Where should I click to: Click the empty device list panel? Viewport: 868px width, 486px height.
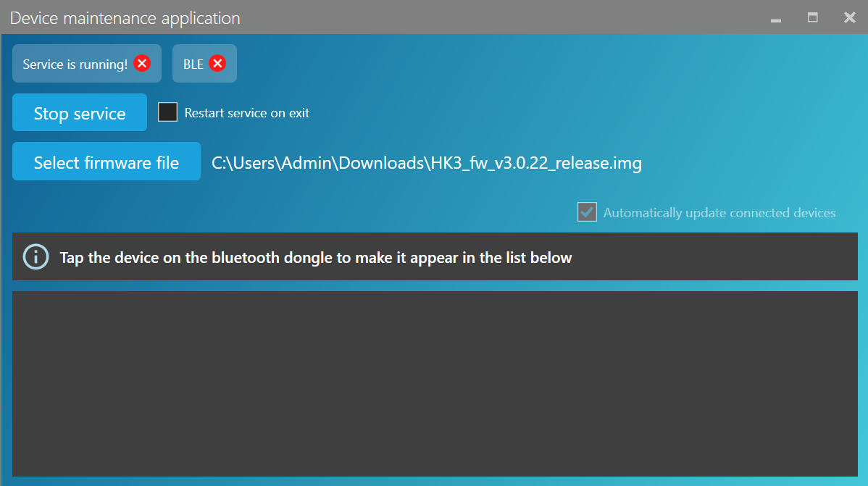point(435,384)
